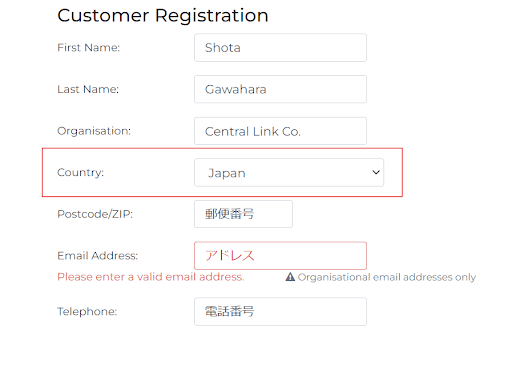Click the Last Name field with Gawahara

click(x=280, y=89)
